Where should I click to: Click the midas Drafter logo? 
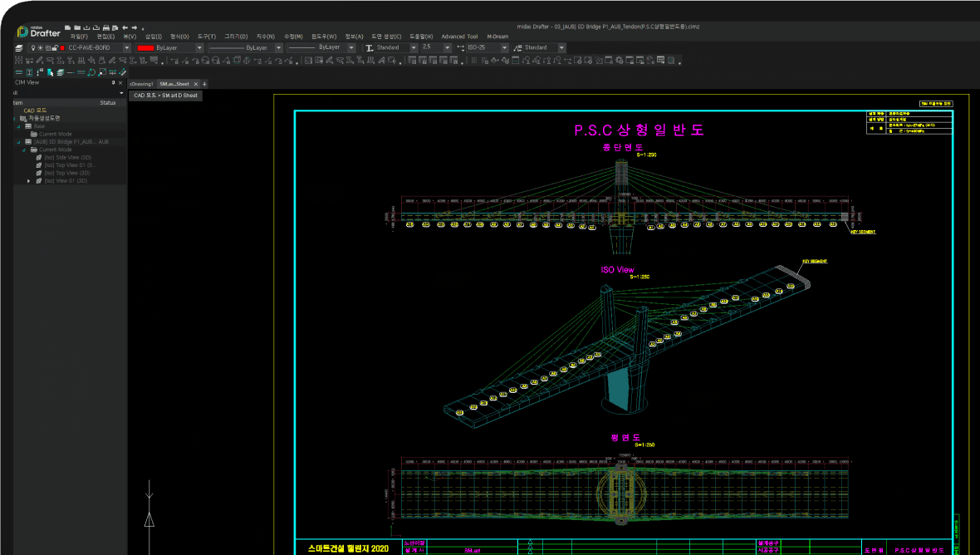point(38,32)
